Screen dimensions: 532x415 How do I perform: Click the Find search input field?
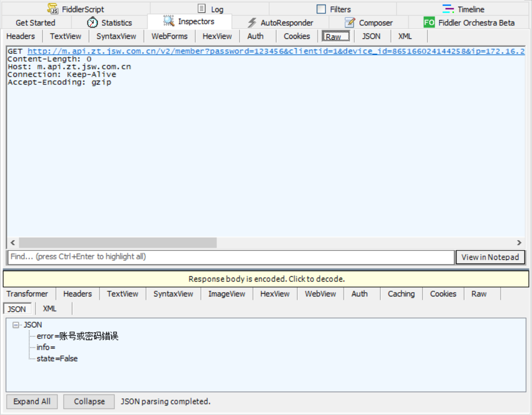coord(231,257)
